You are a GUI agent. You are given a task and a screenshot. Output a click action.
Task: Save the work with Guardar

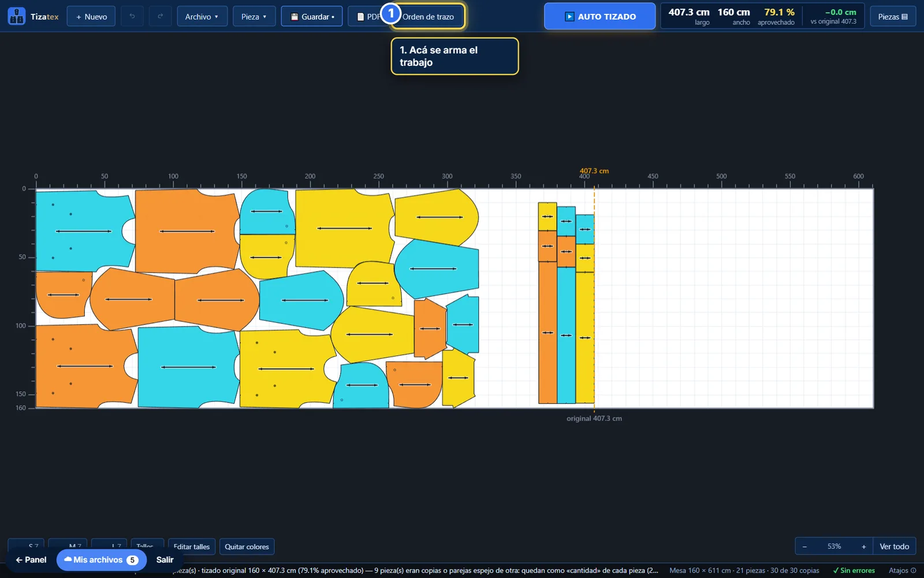click(x=312, y=16)
